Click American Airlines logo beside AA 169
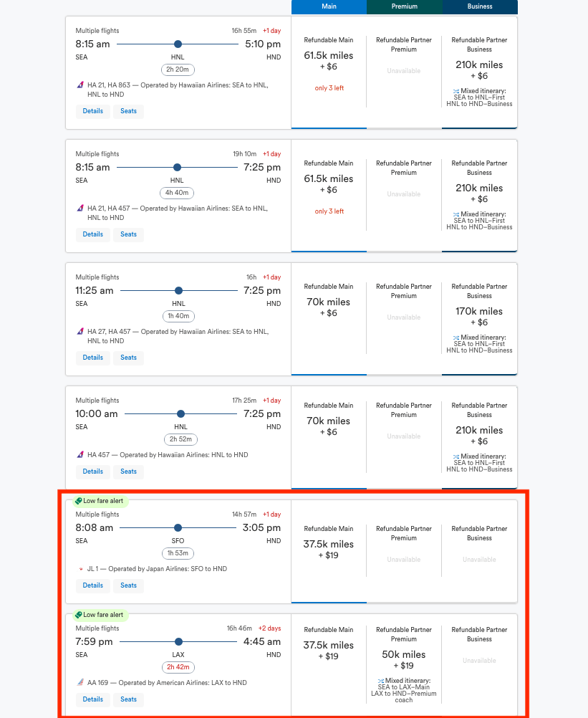The image size is (588, 718). (80, 683)
